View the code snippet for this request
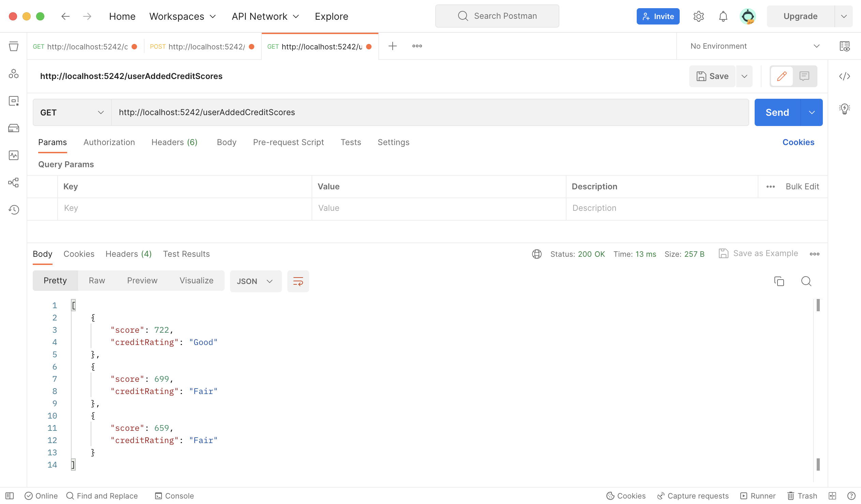Screen dimensions: 861x504 (845, 76)
